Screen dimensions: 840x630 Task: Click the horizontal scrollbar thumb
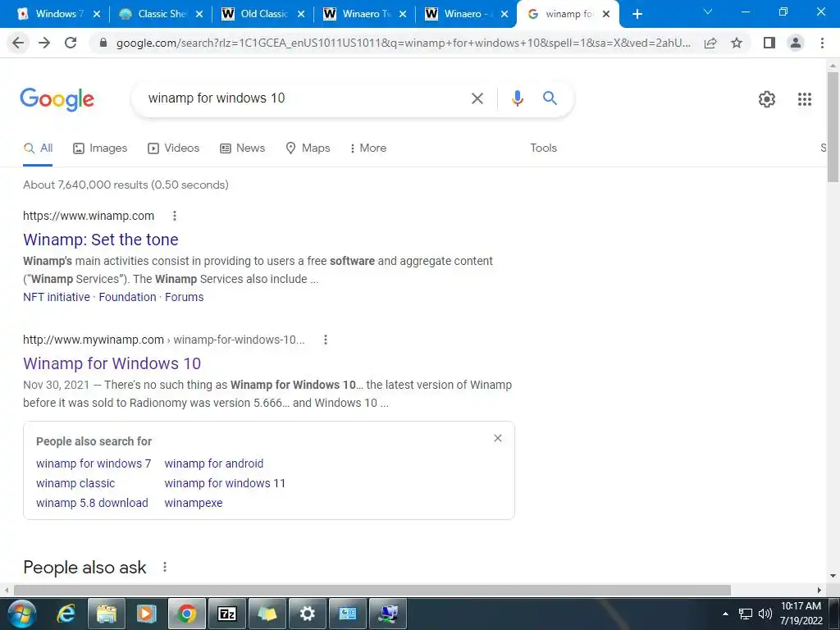[372, 590]
